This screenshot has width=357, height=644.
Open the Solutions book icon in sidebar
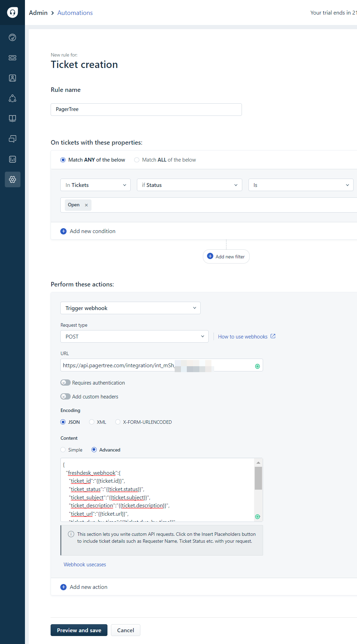[12, 119]
